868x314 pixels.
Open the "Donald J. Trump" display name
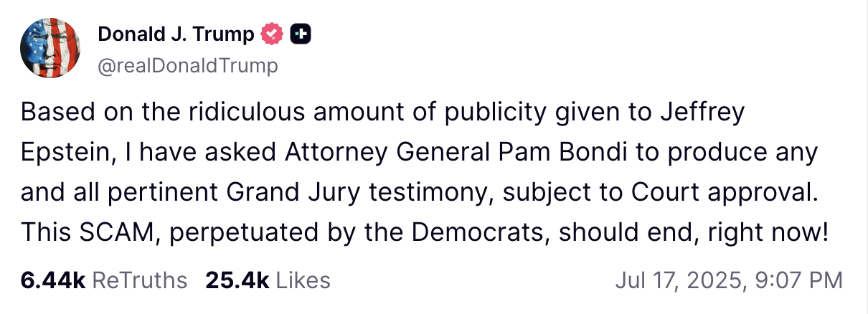tap(176, 34)
